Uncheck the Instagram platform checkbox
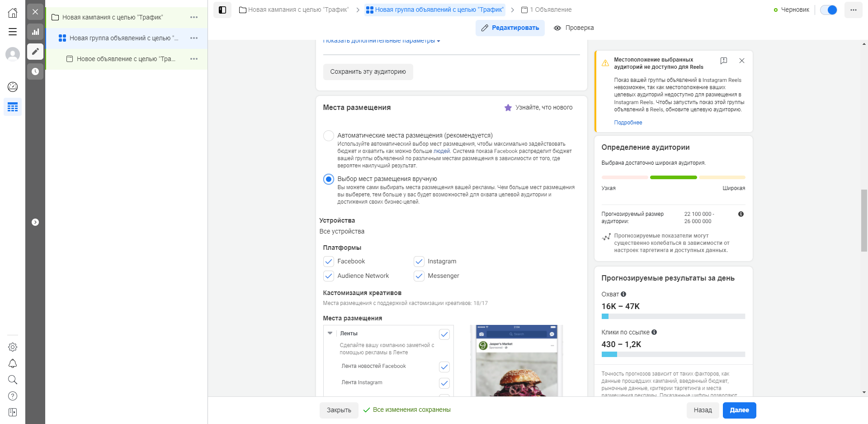Viewport: 868px width, 424px height. pyautogui.click(x=419, y=262)
